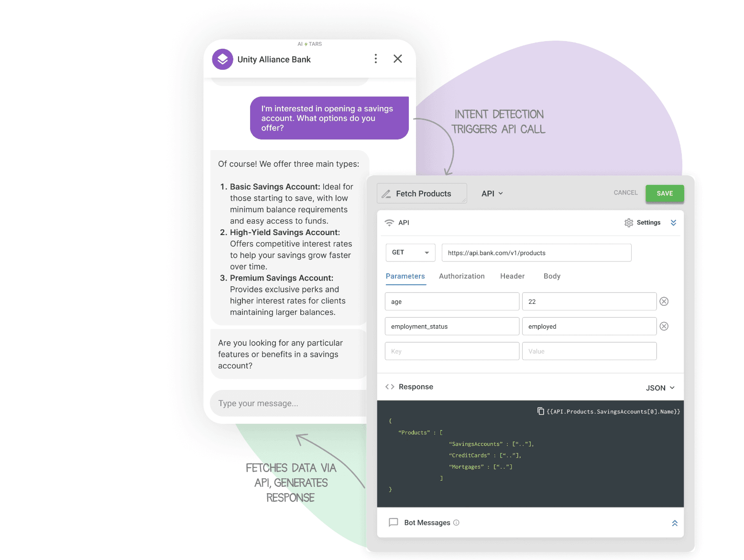The image size is (744, 560).
Task: Click the purple user message bubble
Action: coord(329,118)
